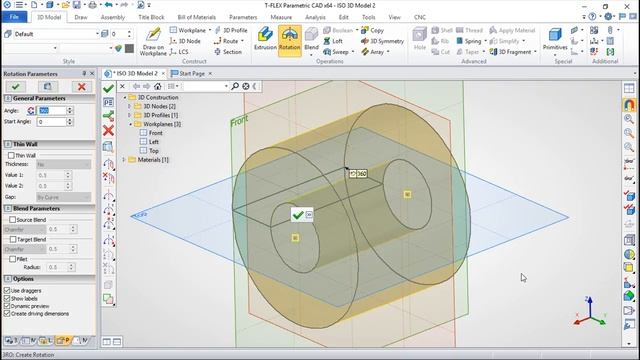
Task: Click the Rotation operation icon
Action: [289, 39]
